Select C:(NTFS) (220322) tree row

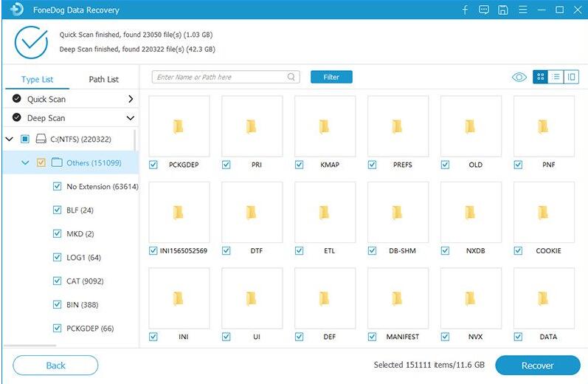71,139
